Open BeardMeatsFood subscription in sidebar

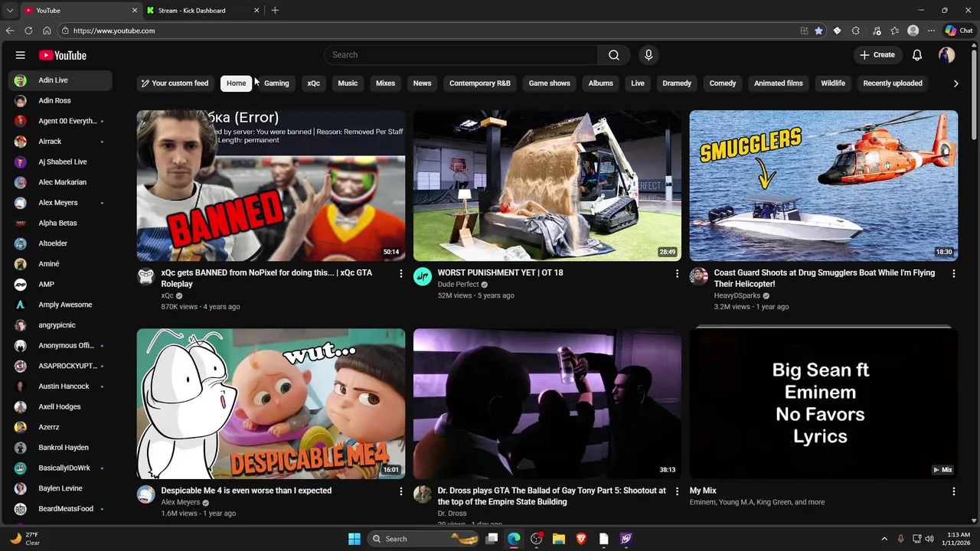(60, 509)
